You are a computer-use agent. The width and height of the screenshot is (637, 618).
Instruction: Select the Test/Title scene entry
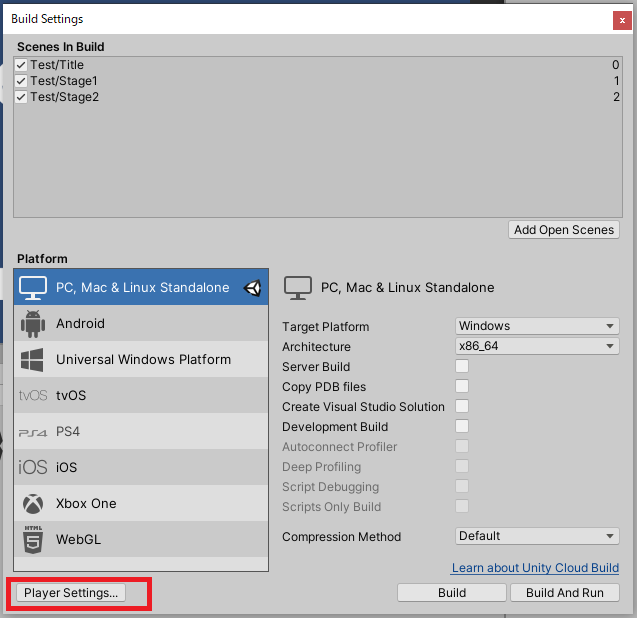[318, 65]
